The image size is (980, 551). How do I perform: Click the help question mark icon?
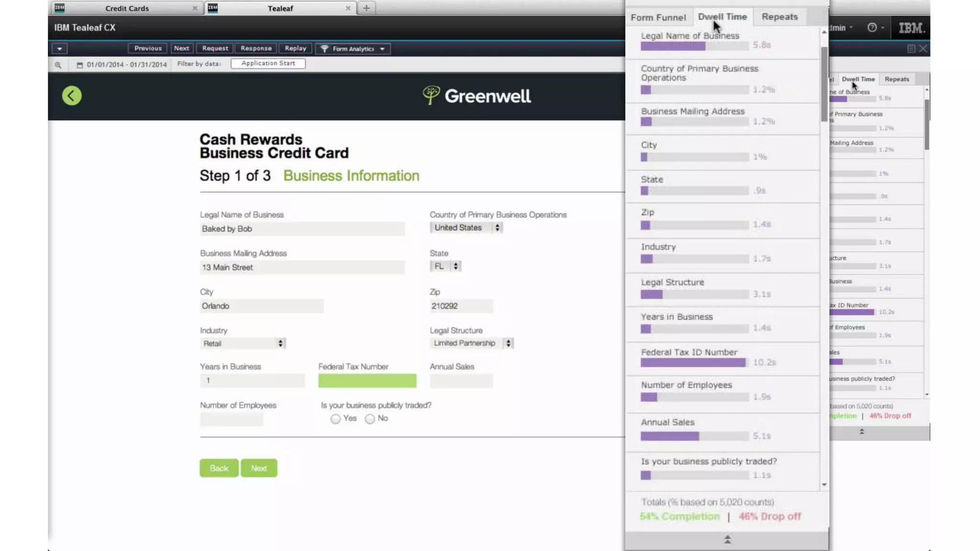872,28
